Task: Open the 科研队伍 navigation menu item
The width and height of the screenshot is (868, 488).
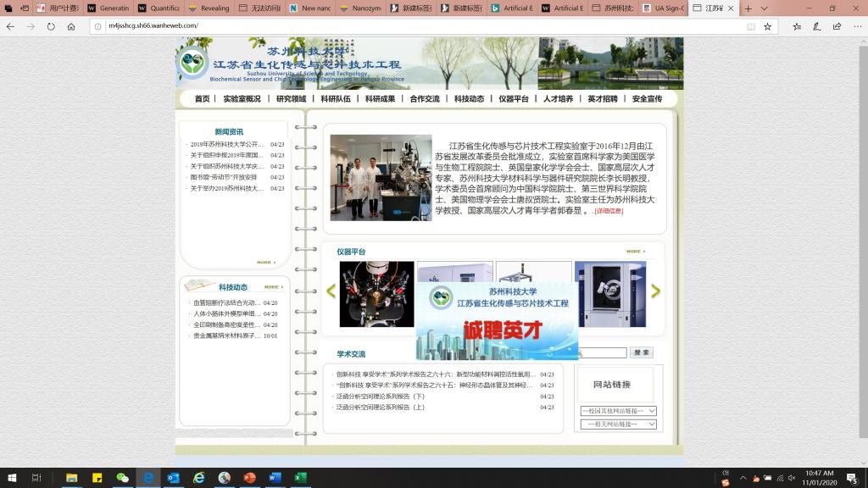Action: click(x=335, y=99)
